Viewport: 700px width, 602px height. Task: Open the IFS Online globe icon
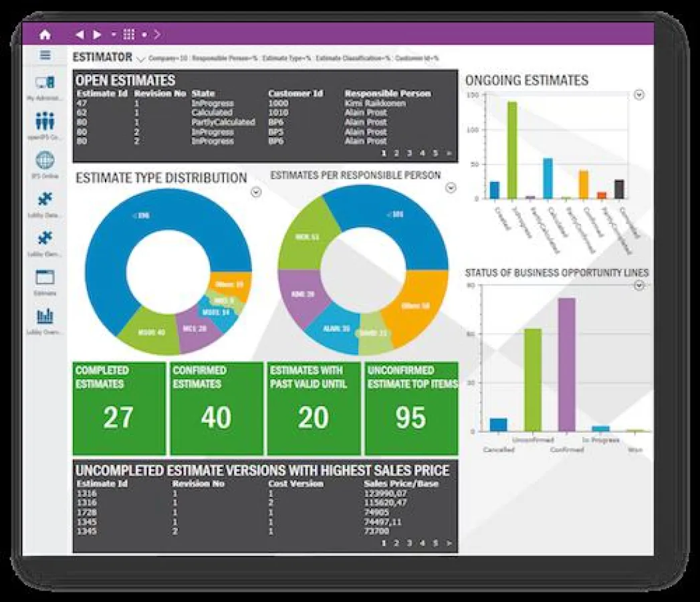click(x=45, y=161)
